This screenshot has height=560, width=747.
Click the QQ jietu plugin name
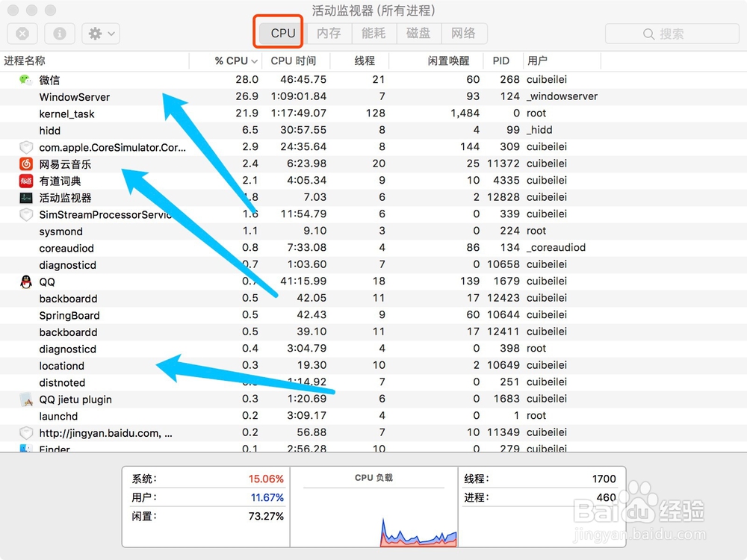[x=75, y=399]
